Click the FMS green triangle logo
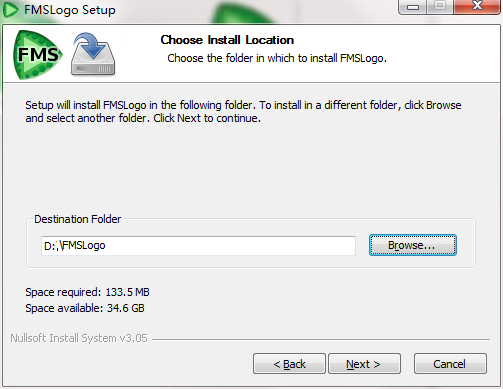 pos(38,55)
